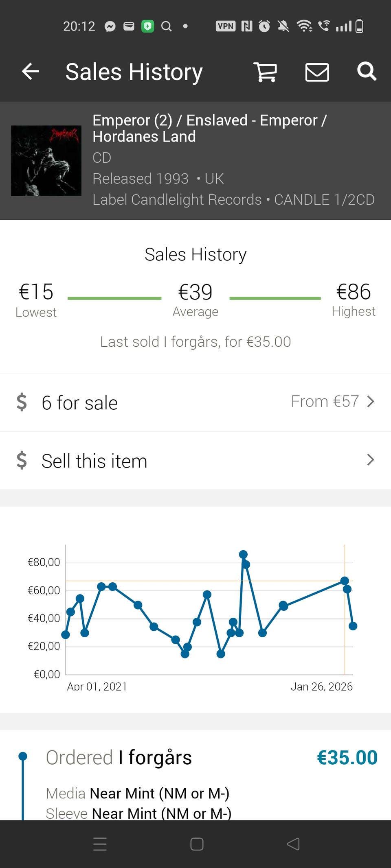
Task: Open the messages envelope icon
Action: [x=317, y=72]
